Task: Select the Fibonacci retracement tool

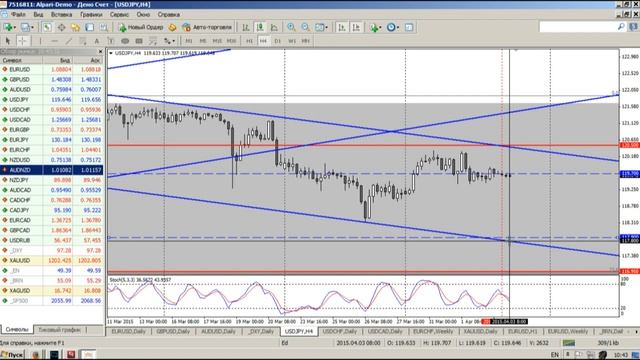Action: (153, 41)
